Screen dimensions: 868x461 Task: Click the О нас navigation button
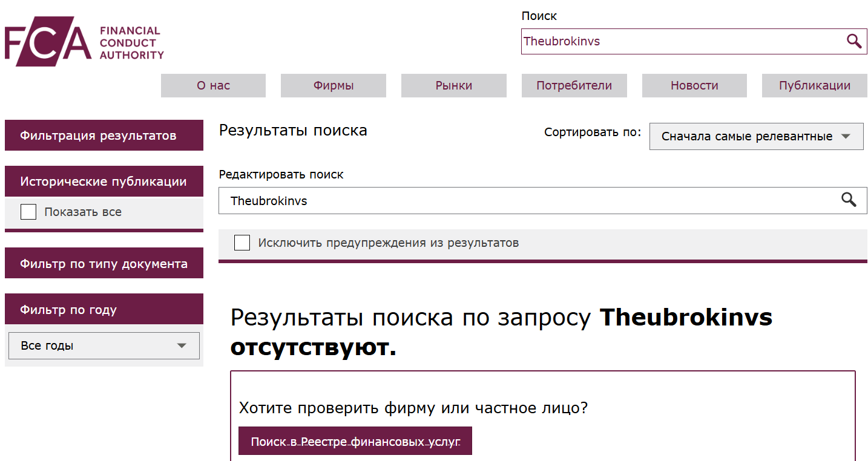212,85
